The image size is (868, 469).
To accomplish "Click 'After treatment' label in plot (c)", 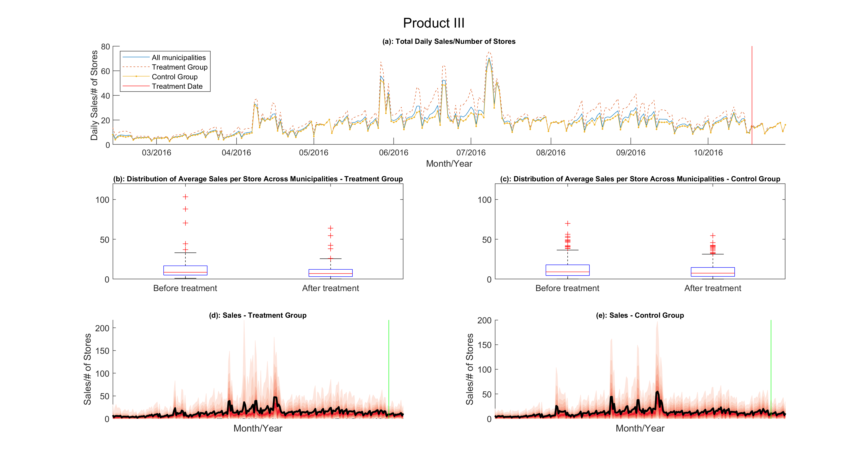I will (713, 288).
